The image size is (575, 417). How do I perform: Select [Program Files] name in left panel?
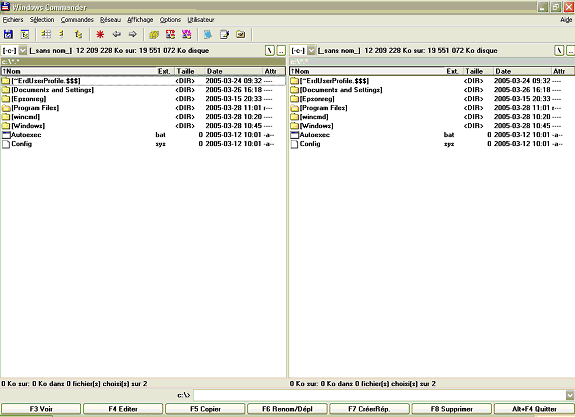[35, 108]
